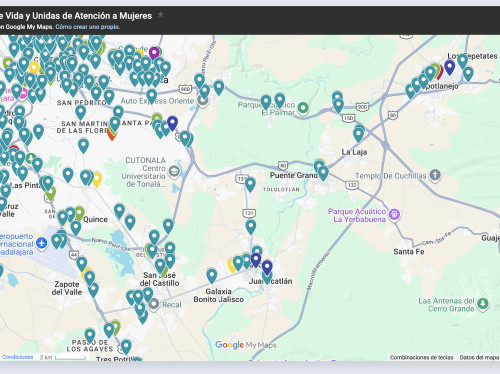Open Parque Acuático La Yerbabuena purple marker

pyautogui.click(x=394, y=214)
